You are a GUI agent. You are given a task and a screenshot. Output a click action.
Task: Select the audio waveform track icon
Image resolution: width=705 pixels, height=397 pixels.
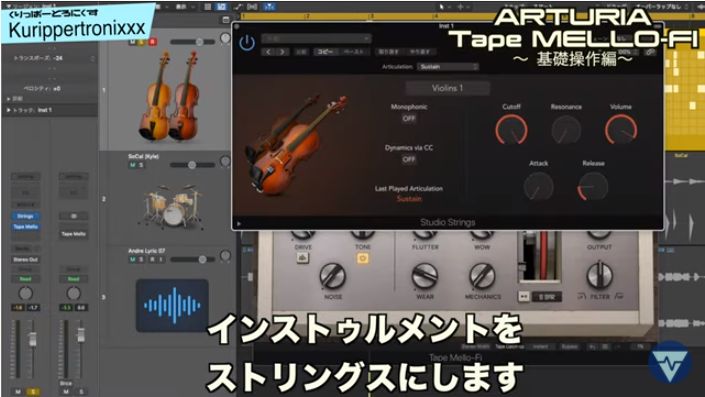[x=172, y=306]
